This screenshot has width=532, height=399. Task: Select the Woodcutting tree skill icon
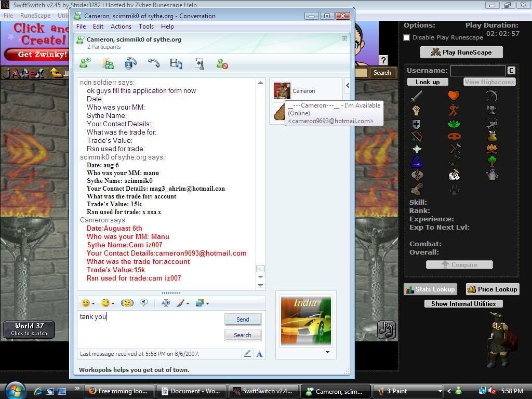[x=491, y=161]
